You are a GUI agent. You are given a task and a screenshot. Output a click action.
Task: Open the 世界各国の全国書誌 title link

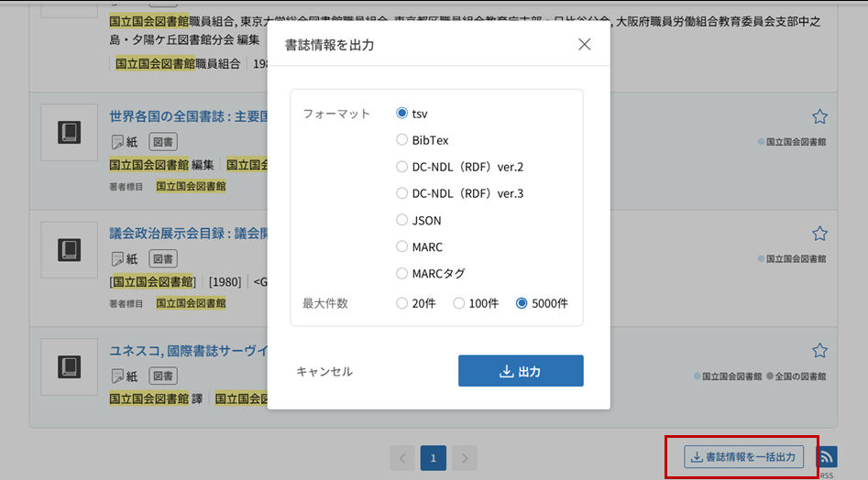coord(188,116)
